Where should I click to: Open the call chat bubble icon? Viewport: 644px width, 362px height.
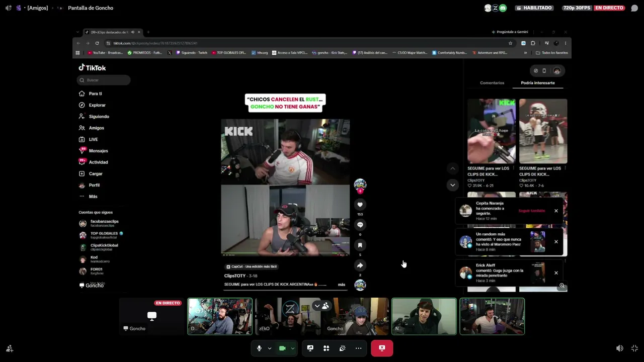click(634, 8)
